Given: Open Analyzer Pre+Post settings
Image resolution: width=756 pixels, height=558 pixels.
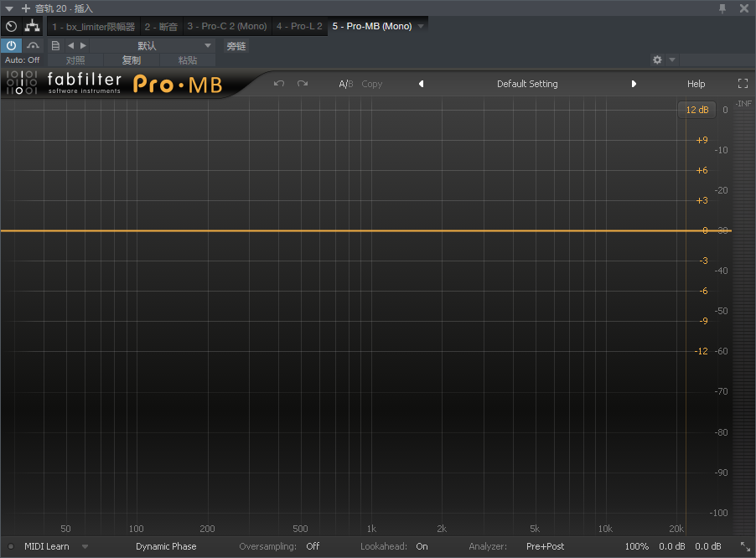Looking at the screenshot, I should click(x=545, y=546).
